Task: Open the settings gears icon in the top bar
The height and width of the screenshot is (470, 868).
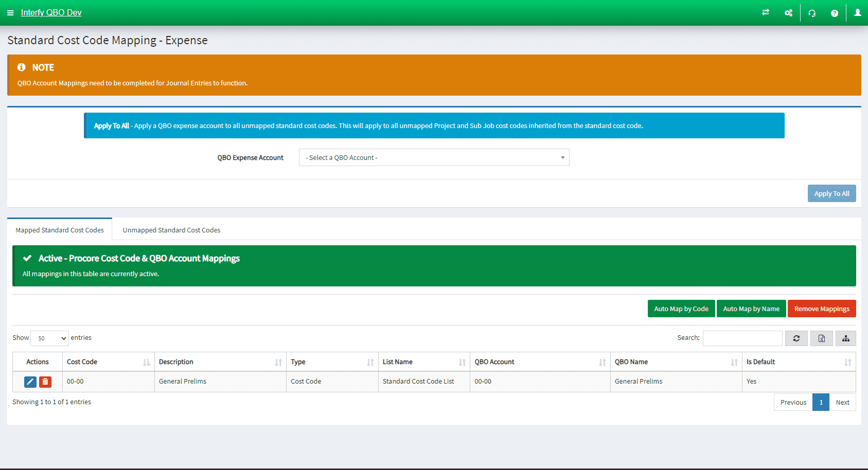Action: [788, 12]
